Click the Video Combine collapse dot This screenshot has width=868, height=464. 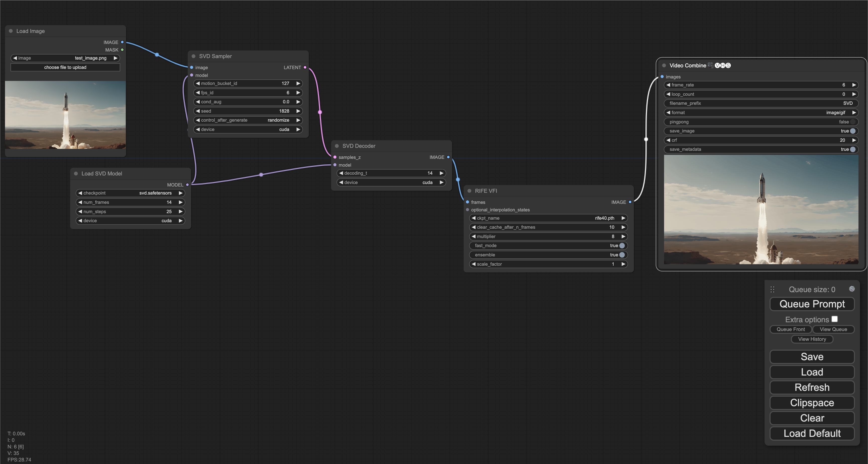click(664, 65)
